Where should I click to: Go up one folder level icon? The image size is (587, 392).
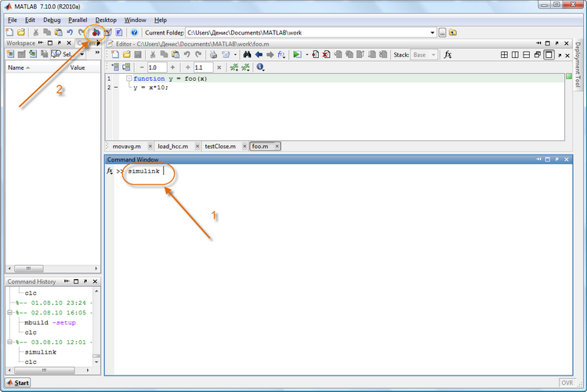point(453,33)
